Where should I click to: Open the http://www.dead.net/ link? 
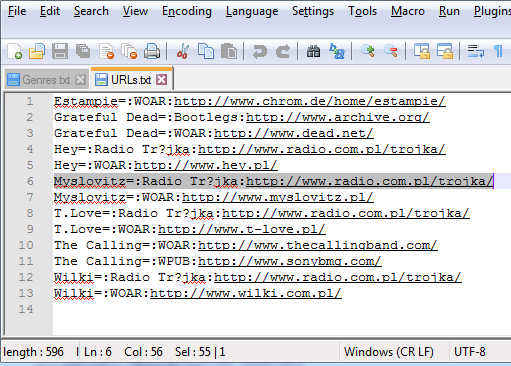point(293,133)
